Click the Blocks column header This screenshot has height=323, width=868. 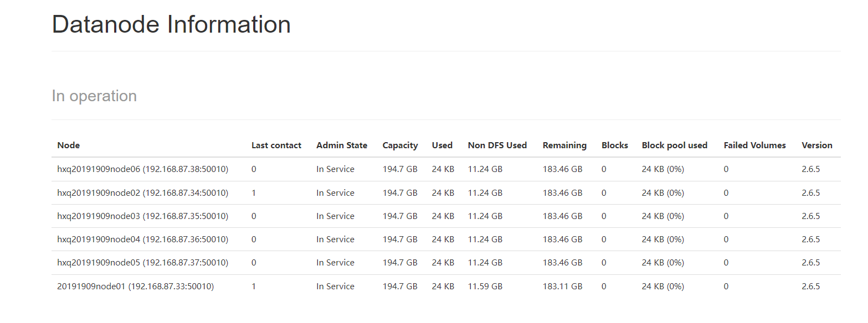(x=615, y=145)
